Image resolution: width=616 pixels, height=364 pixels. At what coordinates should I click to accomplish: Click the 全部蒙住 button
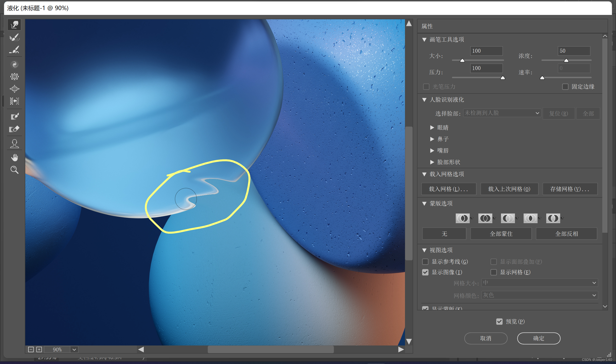[x=501, y=234]
